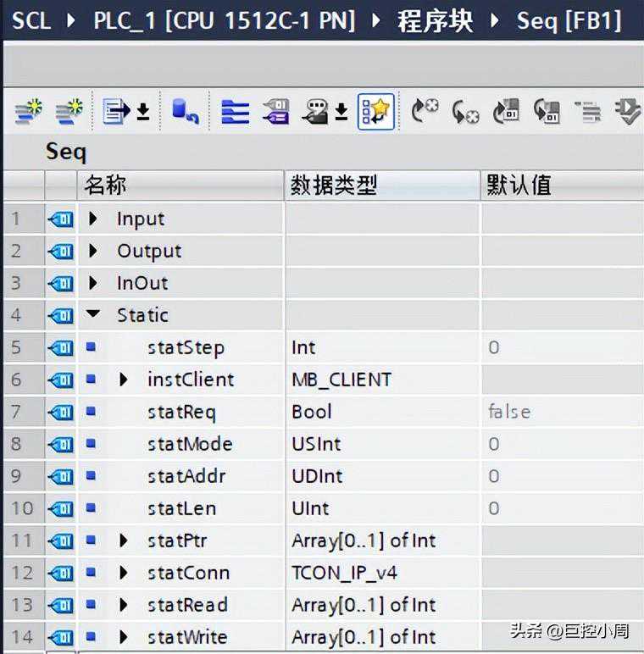Click the blue database cylinder toolbar icon
This screenshot has height=654, width=644.
184,111
